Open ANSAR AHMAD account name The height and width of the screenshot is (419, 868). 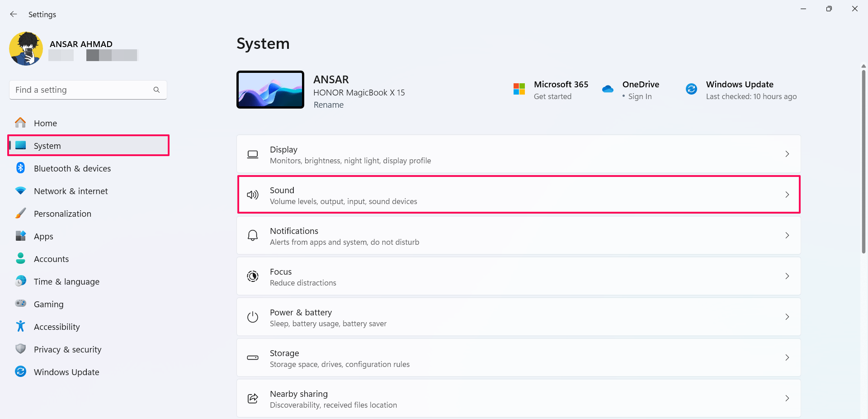81,44
